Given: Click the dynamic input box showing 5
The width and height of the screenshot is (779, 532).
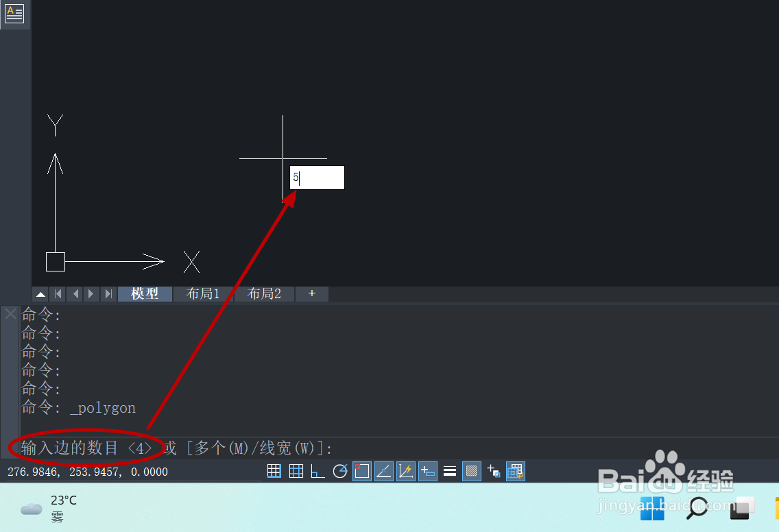Looking at the screenshot, I should (x=317, y=178).
